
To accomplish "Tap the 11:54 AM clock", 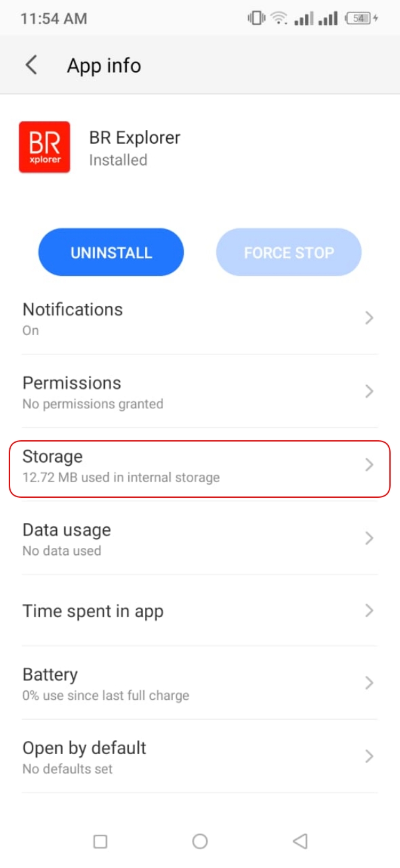I will coord(54,19).
